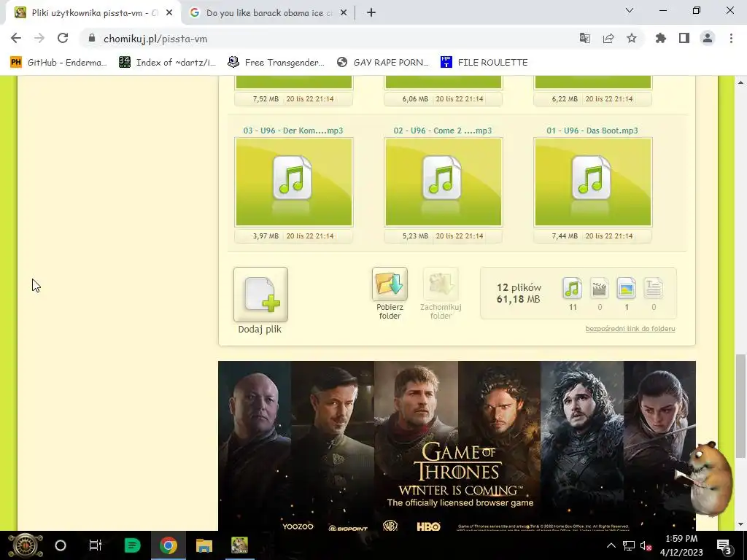
Task: Go back with the browser back arrow
Action: [16, 39]
